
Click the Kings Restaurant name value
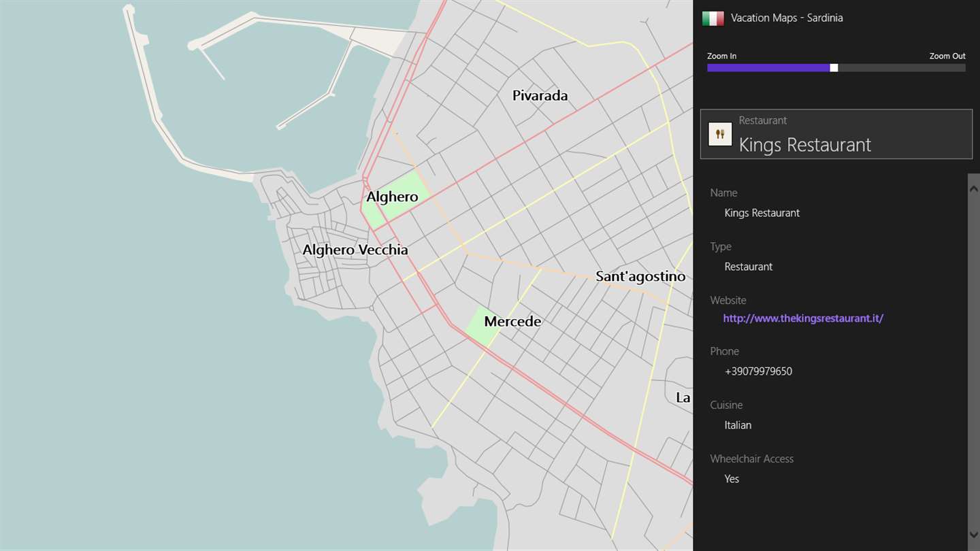click(762, 213)
